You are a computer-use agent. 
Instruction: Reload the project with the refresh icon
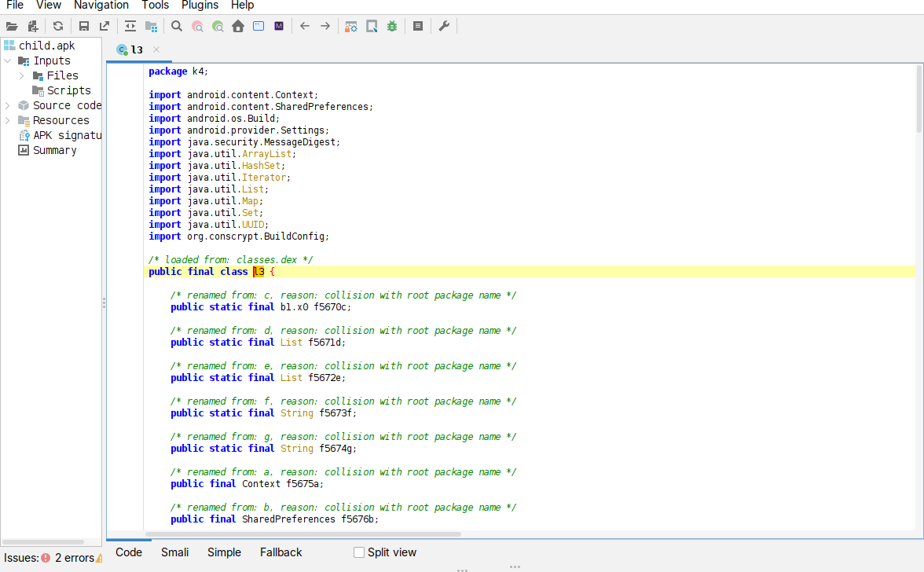[58, 26]
